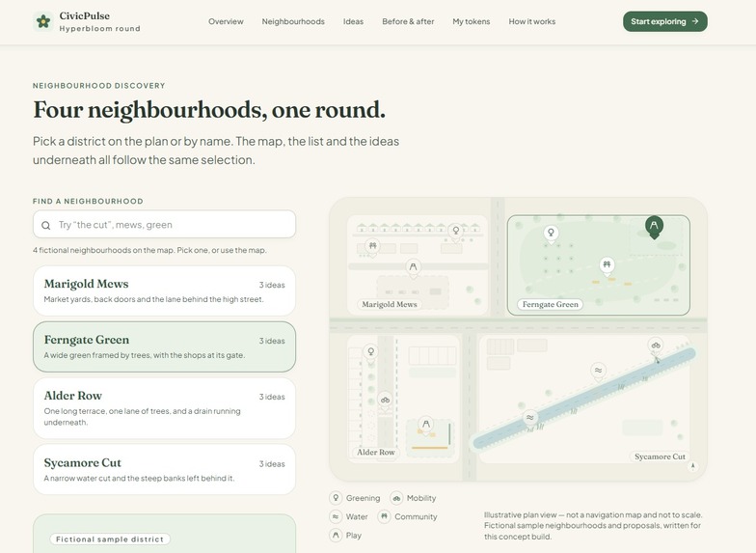This screenshot has height=553, width=756.
Task: Select the mobility bike pin in Sycamore Cut
Action: click(656, 346)
